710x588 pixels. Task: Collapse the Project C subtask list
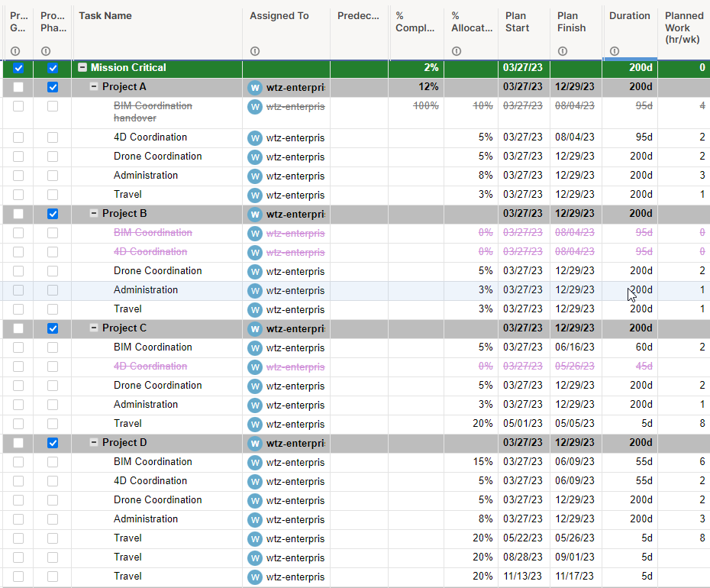tap(95, 328)
